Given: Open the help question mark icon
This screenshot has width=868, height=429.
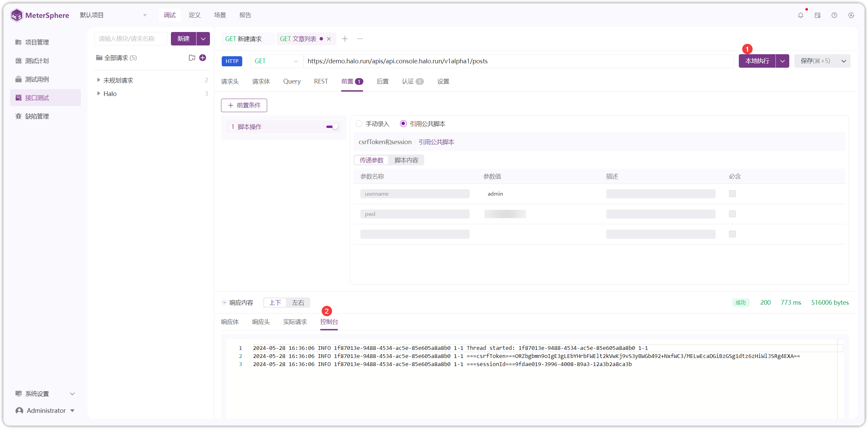Looking at the screenshot, I should [834, 15].
